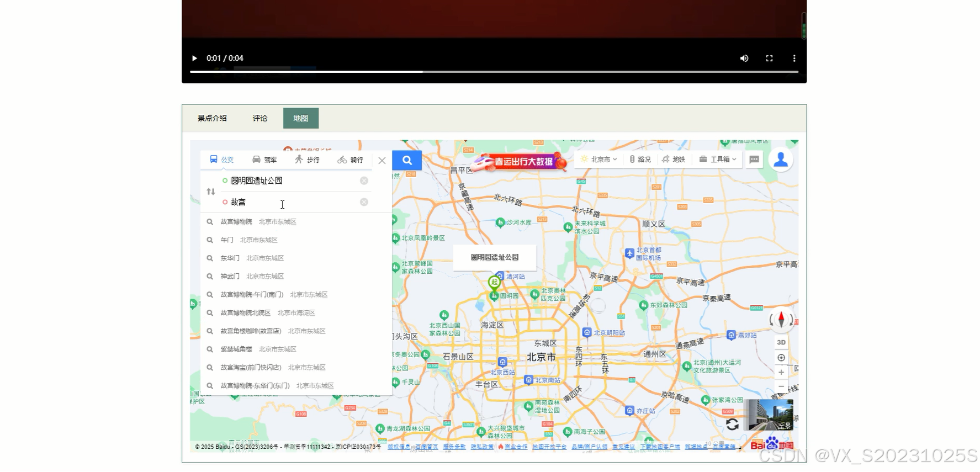Select suggestion 故宫淘宝(前门快闪店)
The height and width of the screenshot is (472, 980).
pos(296,367)
